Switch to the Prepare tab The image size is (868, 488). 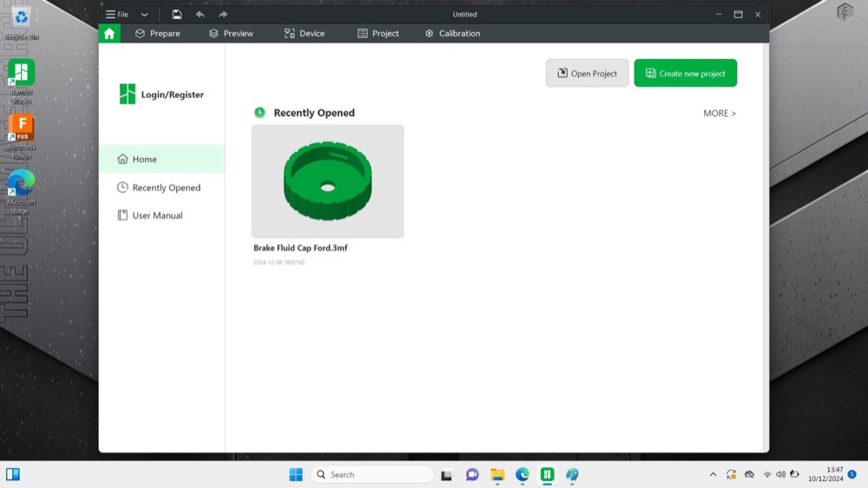click(x=158, y=33)
